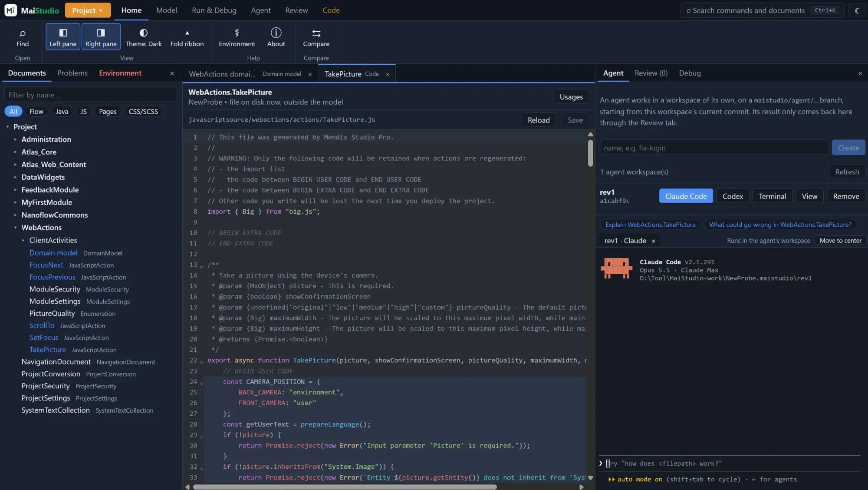Close the TakePicture Code tab
Viewport: 868px width, 490px height.
click(388, 74)
